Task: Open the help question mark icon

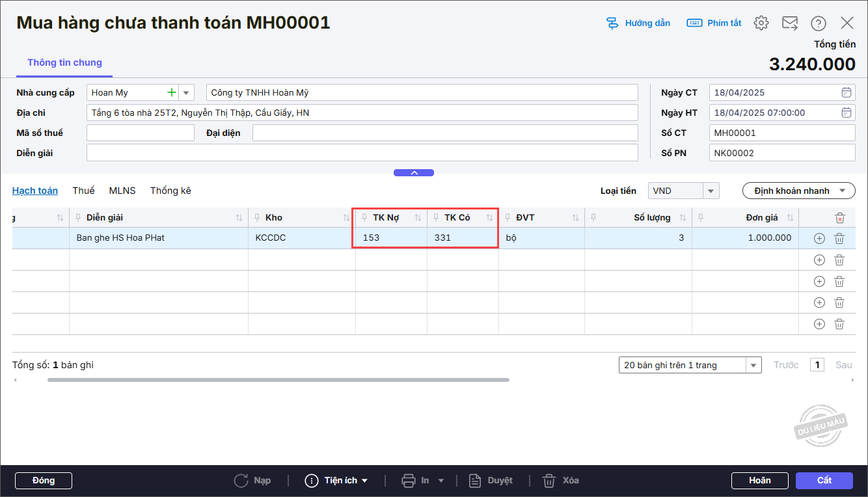Action: (x=818, y=23)
